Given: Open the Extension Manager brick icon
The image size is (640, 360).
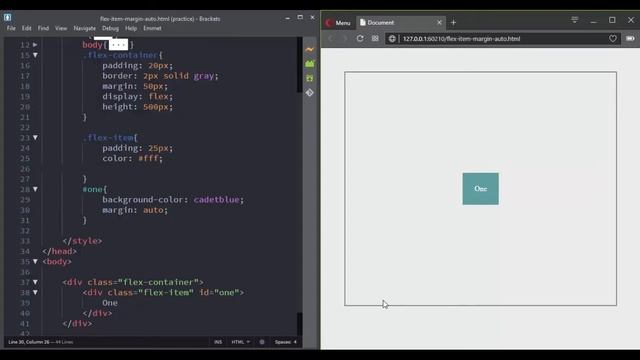Looking at the screenshot, I should 310,64.
